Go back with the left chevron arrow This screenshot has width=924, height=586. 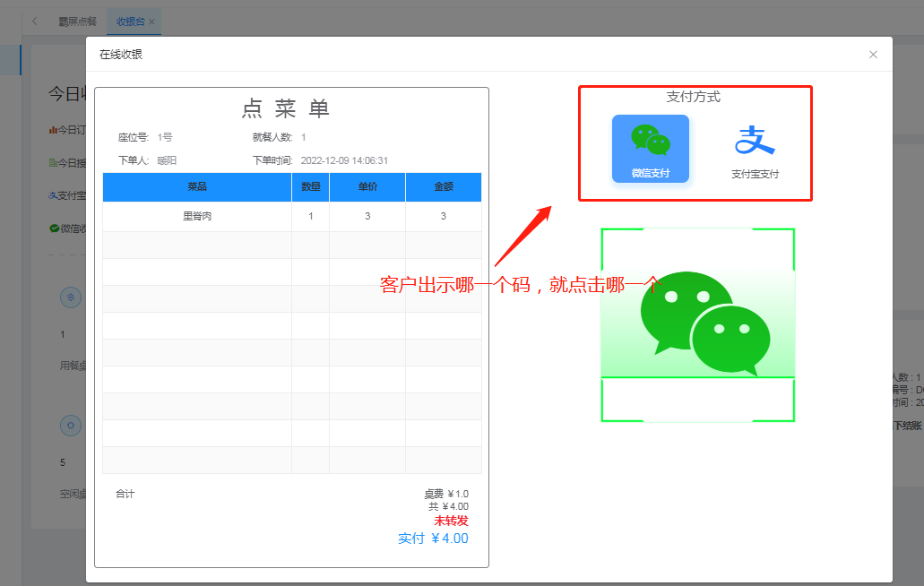tap(35, 22)
